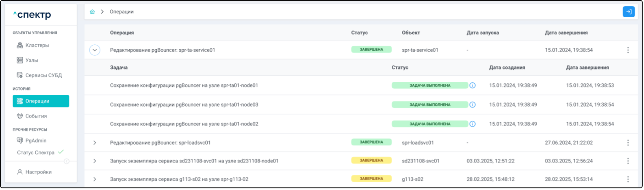Expand the spr-loadsvc01 pgBouncer operation row
The height and width of the screenshot is (190, 644).
click(x=95, y=143)
